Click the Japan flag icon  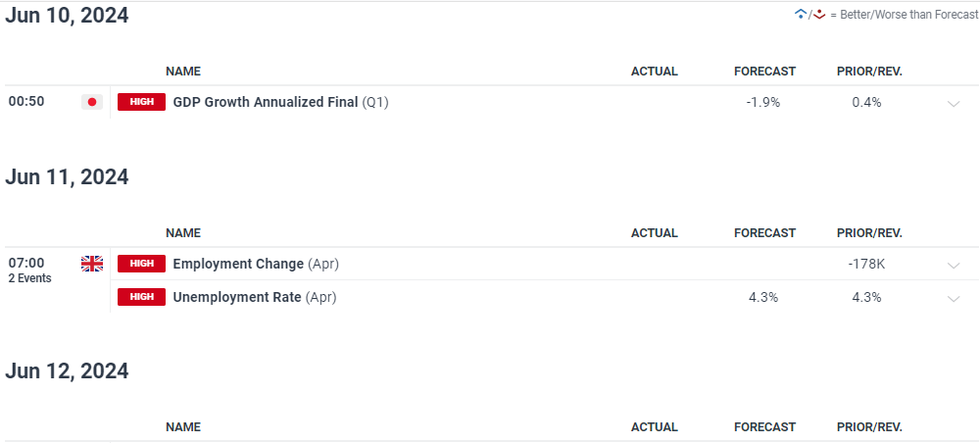(92, 102)
